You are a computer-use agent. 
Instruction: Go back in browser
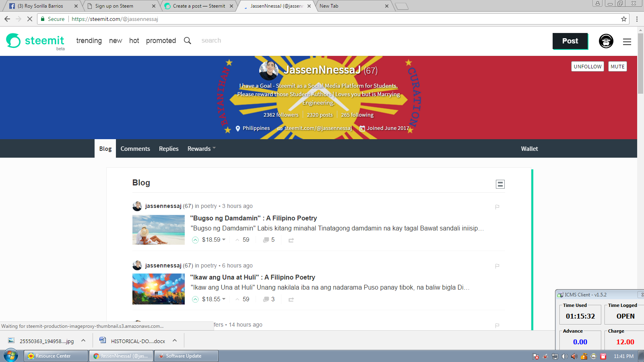point(7,19)
